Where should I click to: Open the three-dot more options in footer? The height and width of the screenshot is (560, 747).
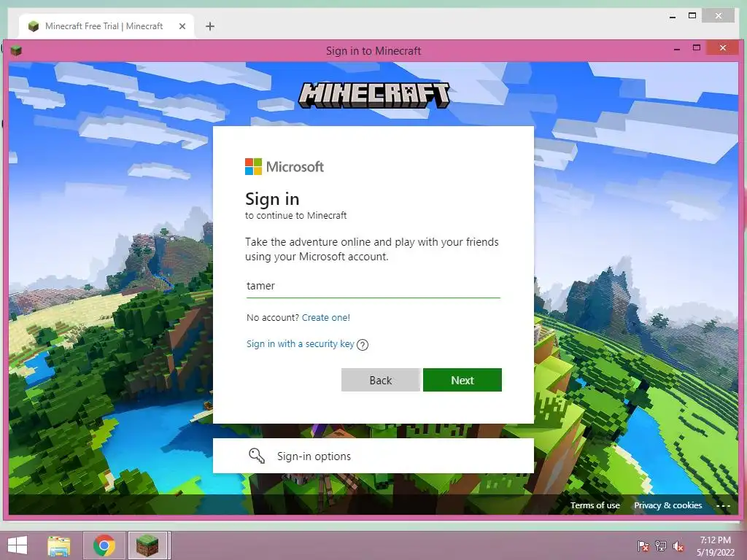723,506
